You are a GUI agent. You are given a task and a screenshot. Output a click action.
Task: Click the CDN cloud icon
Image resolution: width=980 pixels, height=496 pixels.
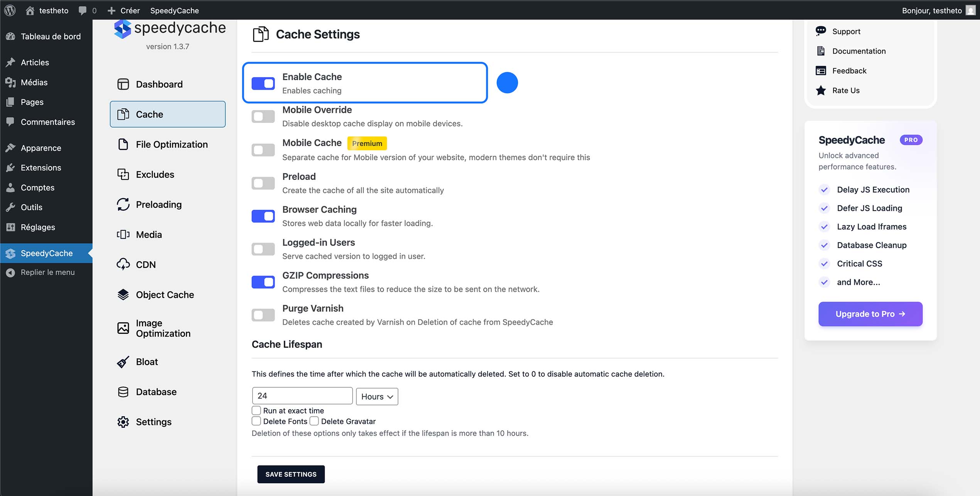[x=123, y=264]
